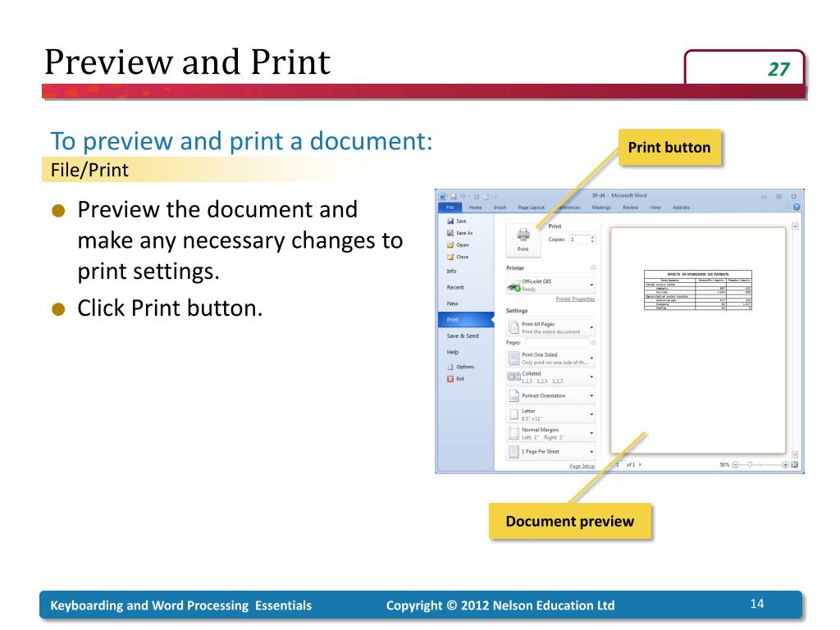Screen dimensions: 840x630
Task: Open the File tab in Word
Action: (x=450, y=208)
